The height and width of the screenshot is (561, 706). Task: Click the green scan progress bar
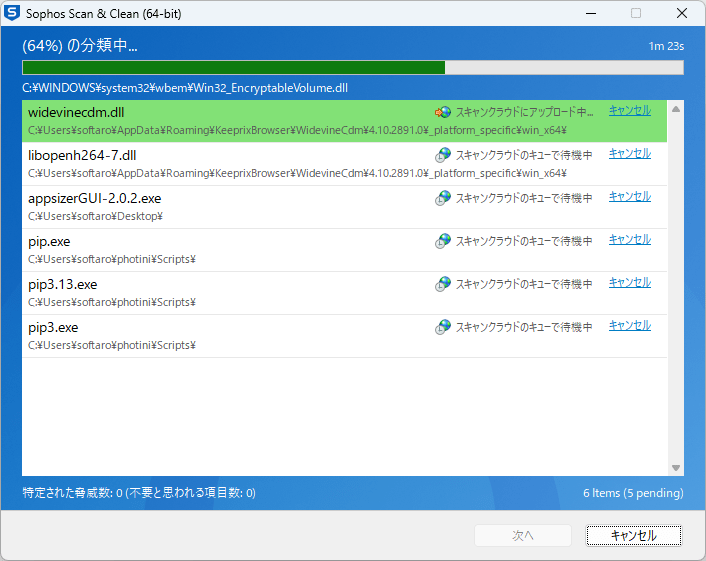coord(353,68)
